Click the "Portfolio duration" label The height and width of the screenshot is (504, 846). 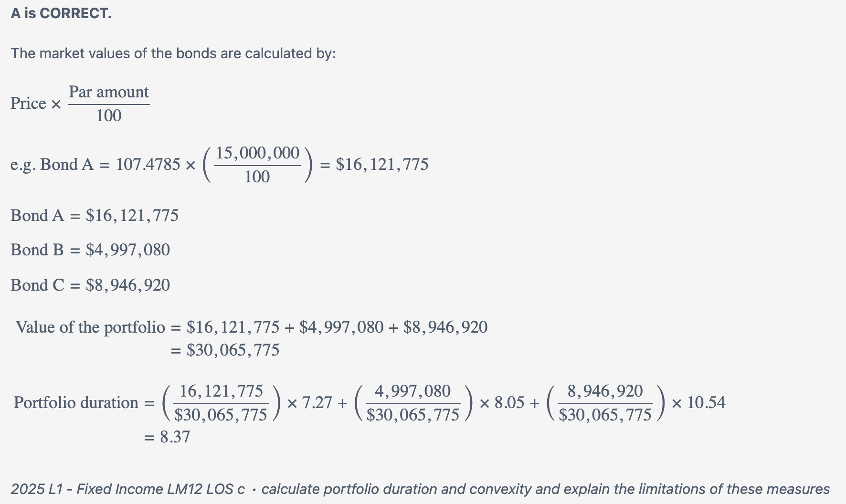(76, 403)
